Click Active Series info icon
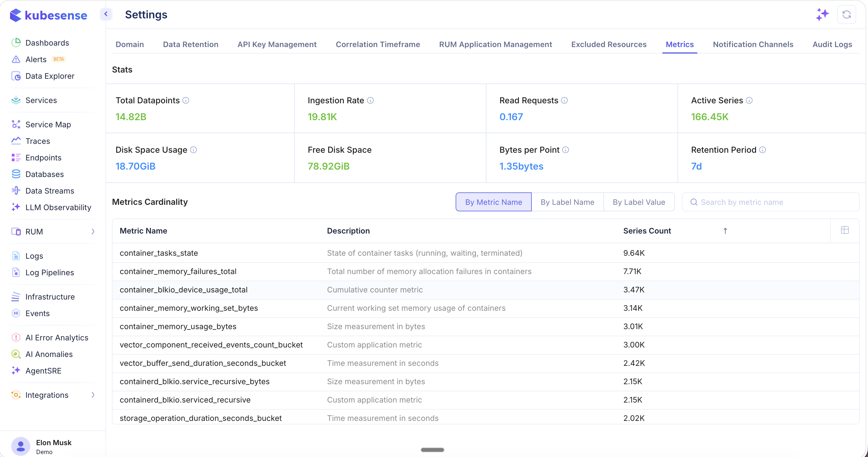868x457 pixels. 749,100
